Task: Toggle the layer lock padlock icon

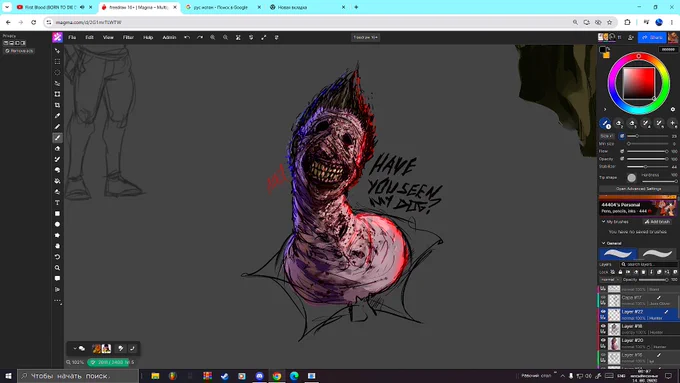Action: pyautogui.click(x=620, y=272)
